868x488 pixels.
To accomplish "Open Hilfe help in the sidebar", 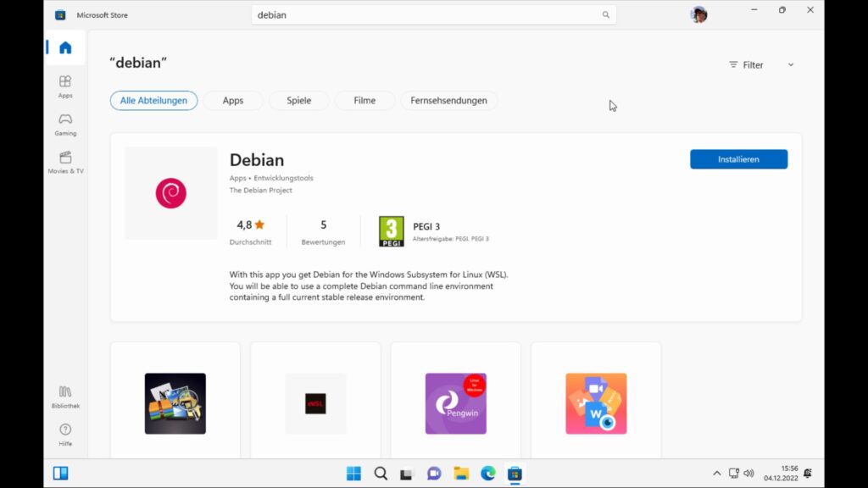I will pos(65,435).
